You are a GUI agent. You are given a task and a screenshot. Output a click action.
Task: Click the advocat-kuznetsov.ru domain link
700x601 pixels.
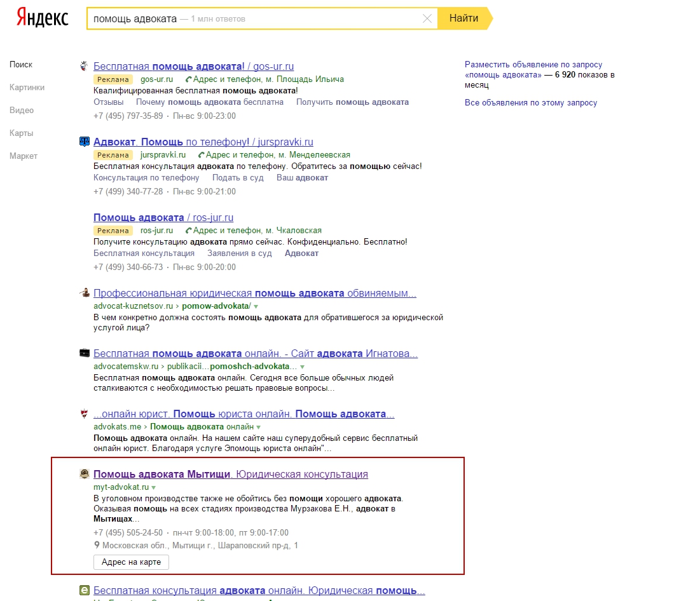pyautogui.click(x=133, y=306)
